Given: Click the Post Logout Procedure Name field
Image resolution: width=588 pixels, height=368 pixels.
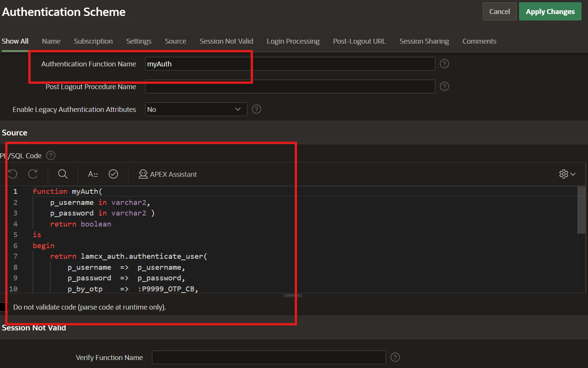Looking at the screenshot, I should click(x=290, y=86).
